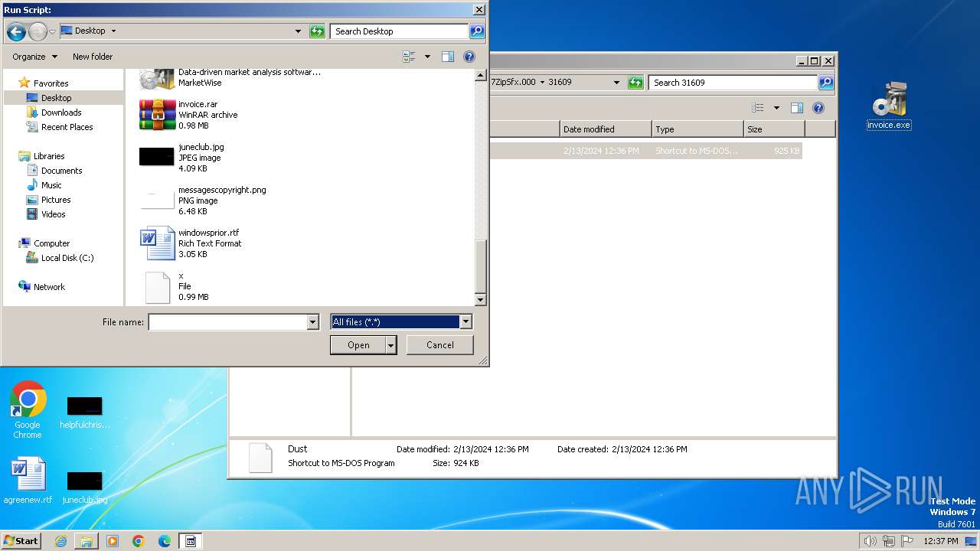Open Microsoft Edge from the taskbar
The height and width of the screenshot is (551, 980).
click(165, 541)
